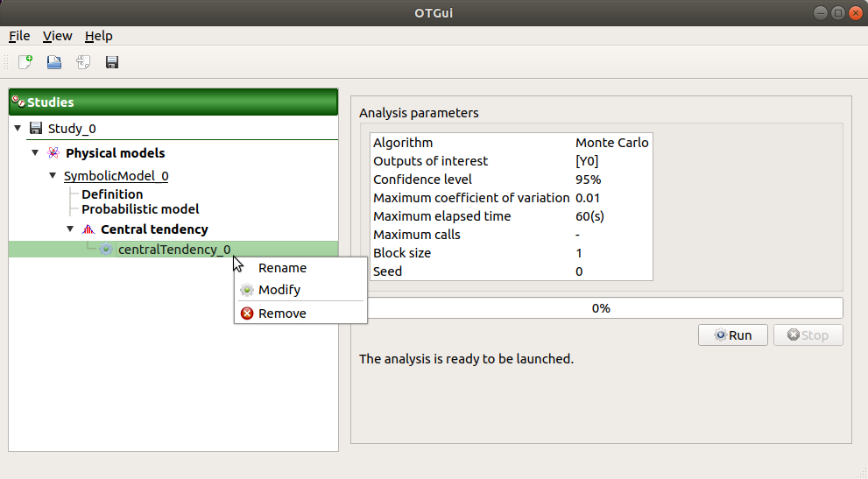The image size is (868, 479).
Task: Collapse the SymbolicModel_0 node arrow
Action: (53, 176)
